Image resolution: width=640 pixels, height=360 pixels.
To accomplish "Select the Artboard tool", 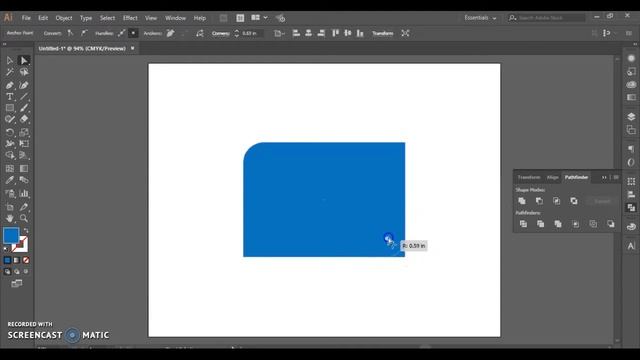I will coord(10,207).
